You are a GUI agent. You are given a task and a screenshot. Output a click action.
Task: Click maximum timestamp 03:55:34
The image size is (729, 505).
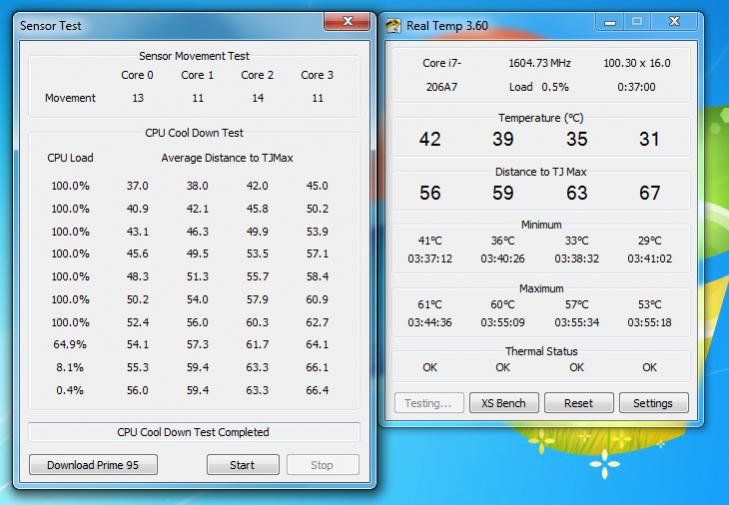pos(577,322)
